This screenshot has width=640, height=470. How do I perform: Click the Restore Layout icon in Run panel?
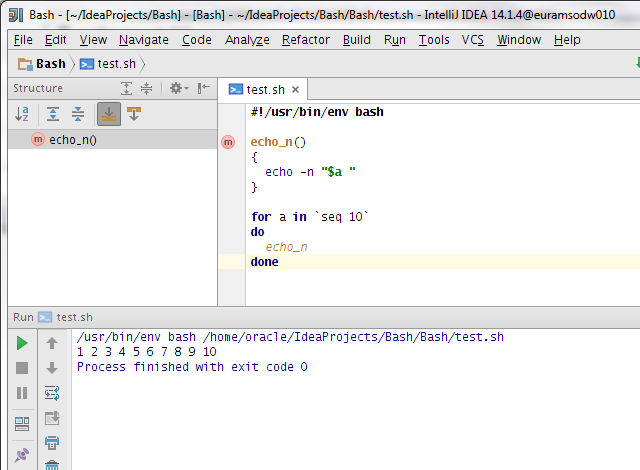(22, 423)
